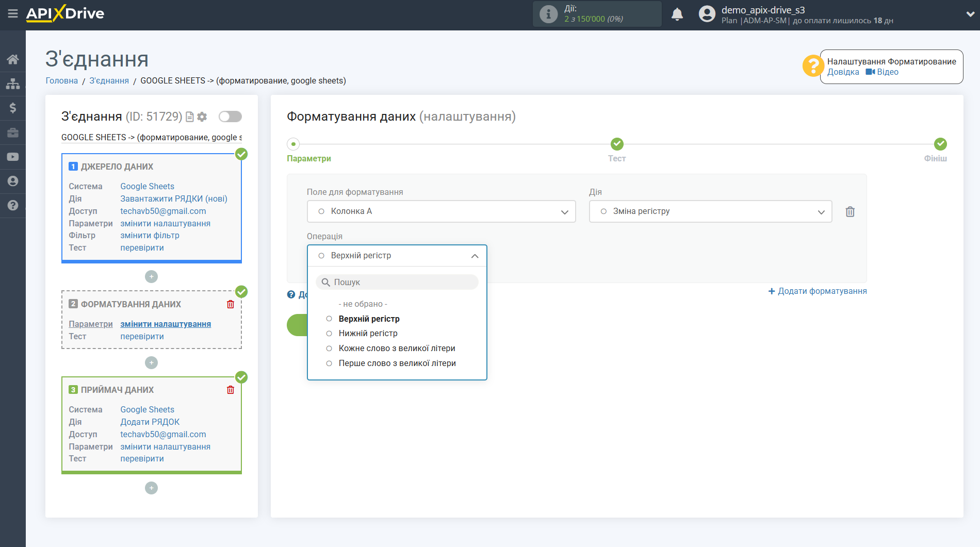Click receiver перевірити test link

[142, 459]
